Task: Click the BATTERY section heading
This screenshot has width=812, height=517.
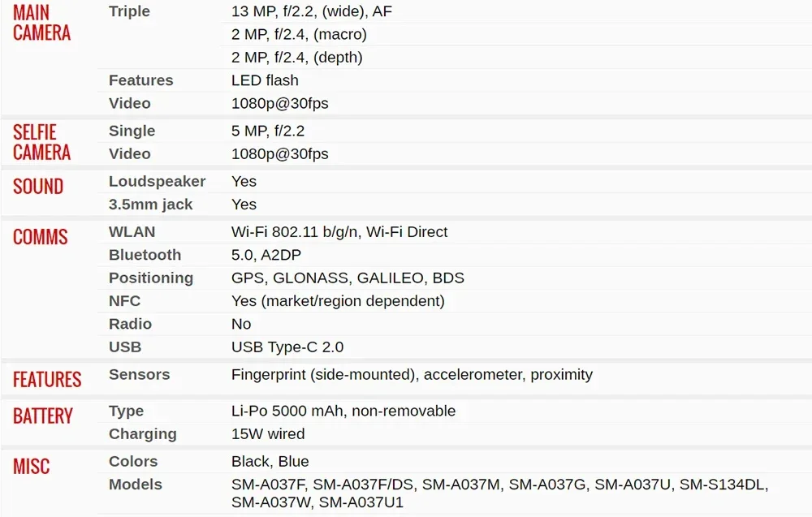Action: [x=42, y=416]
